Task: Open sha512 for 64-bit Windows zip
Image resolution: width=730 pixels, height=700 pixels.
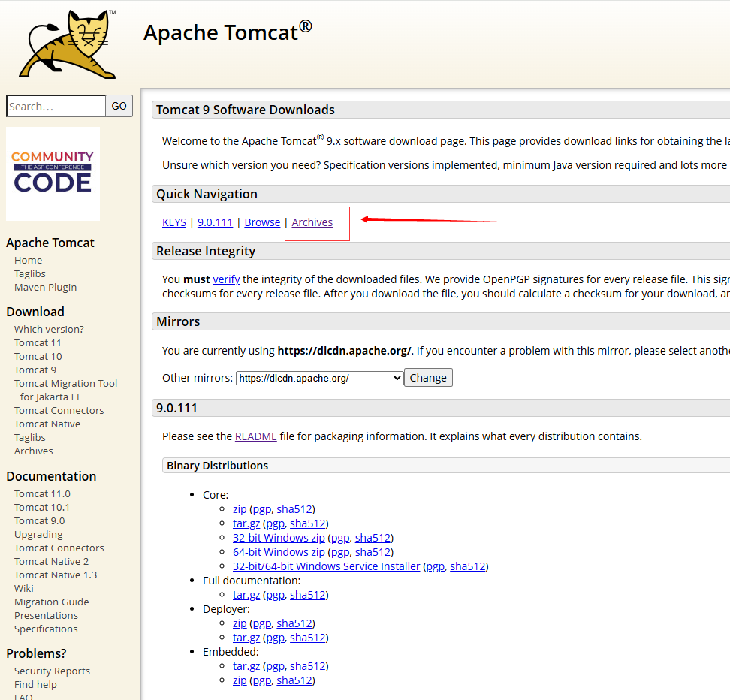Action: coord(373,552)
